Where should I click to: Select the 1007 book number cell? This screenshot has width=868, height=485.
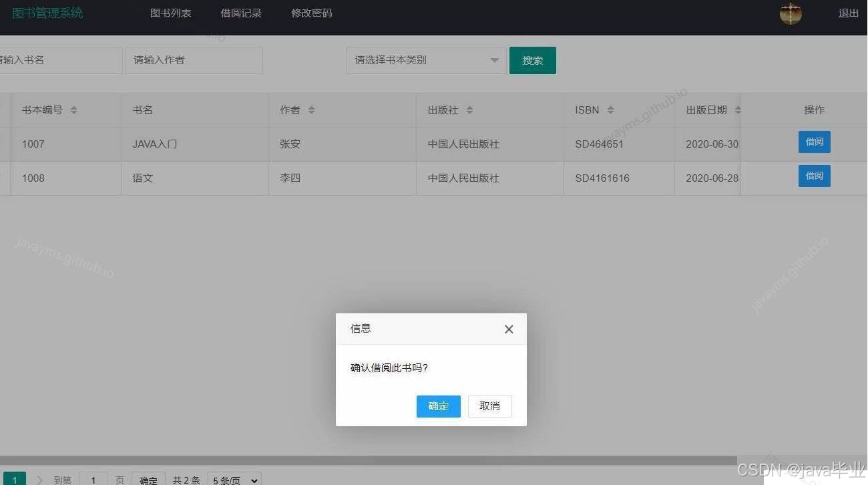point(66,144)
